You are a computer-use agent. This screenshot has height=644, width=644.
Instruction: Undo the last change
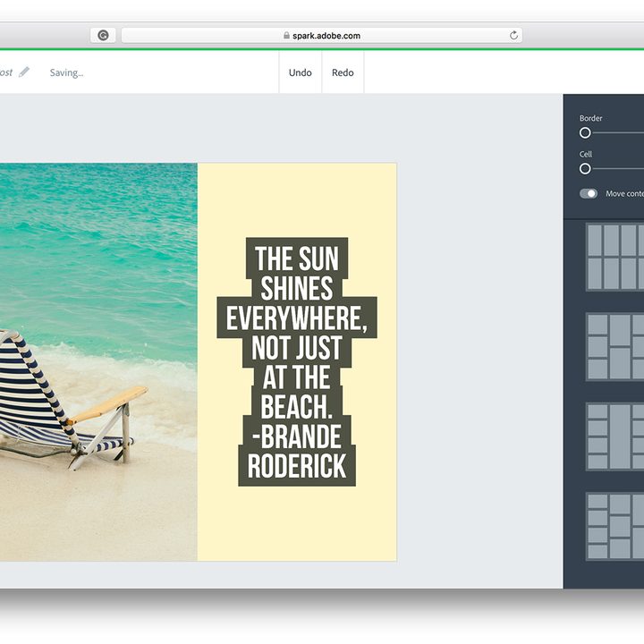pos(301,72)
